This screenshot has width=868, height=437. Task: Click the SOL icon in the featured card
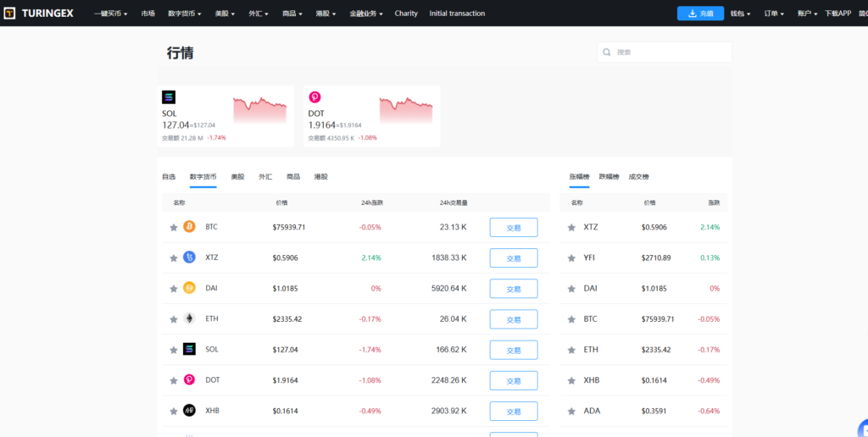[169, 97]
